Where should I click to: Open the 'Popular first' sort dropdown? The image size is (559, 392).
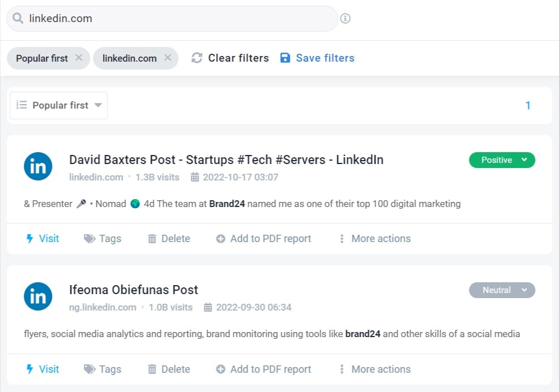59,105
